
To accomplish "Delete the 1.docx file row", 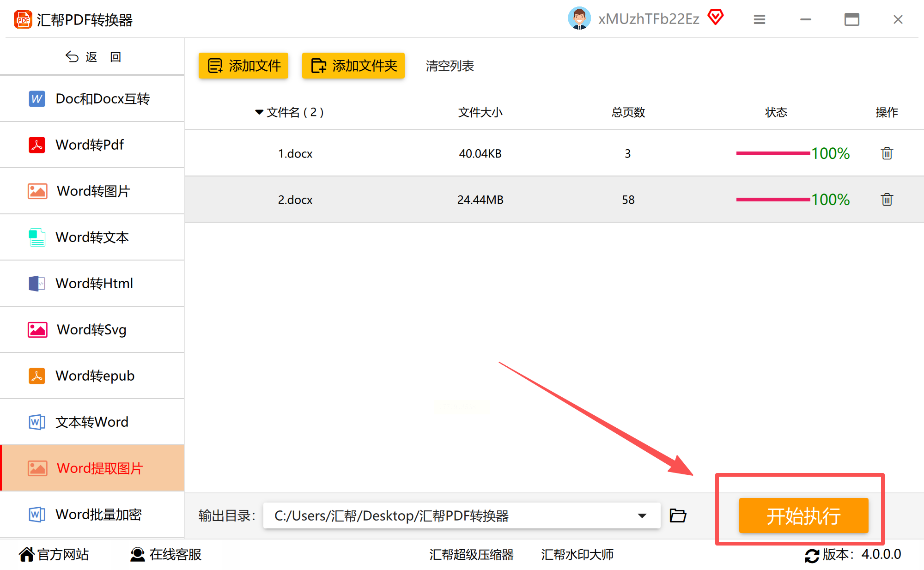I will tap(886, 153).
